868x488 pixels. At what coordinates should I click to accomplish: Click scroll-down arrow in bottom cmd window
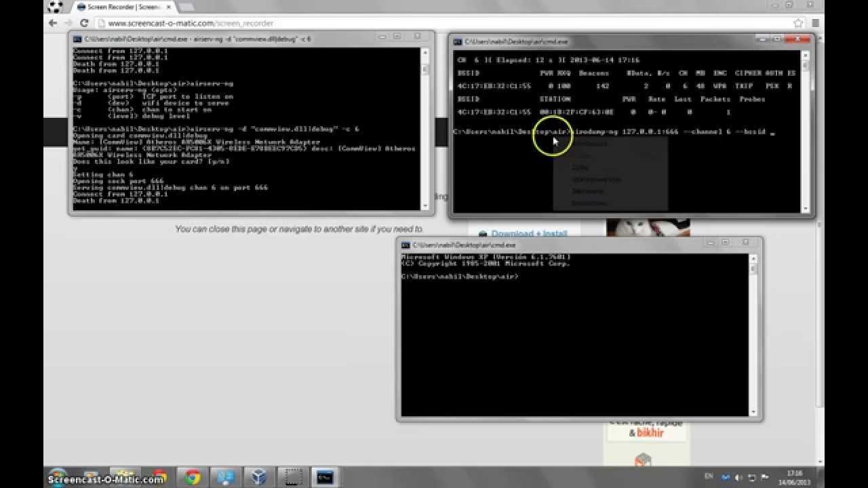[753, 412]
